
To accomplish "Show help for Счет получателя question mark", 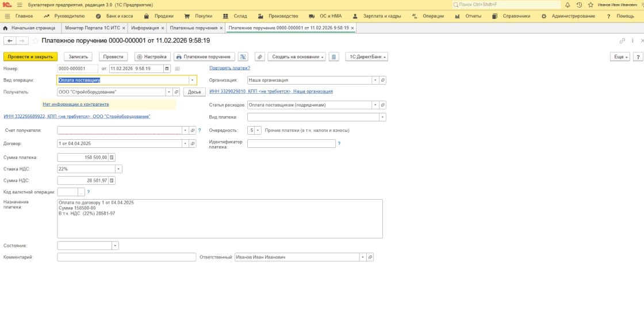I will coord(200,130).
